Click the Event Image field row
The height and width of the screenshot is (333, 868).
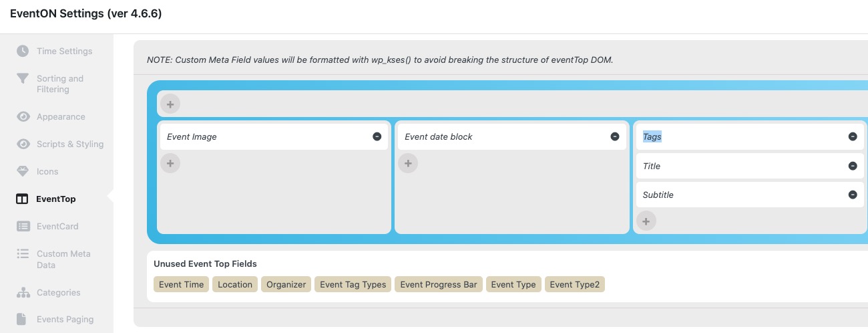click(x=274, y=136)
